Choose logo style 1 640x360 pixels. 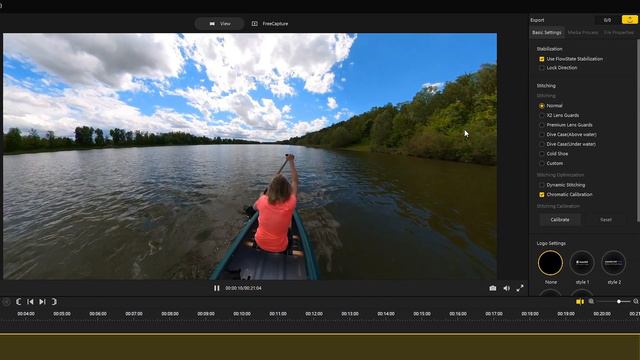tap(582, 263)
